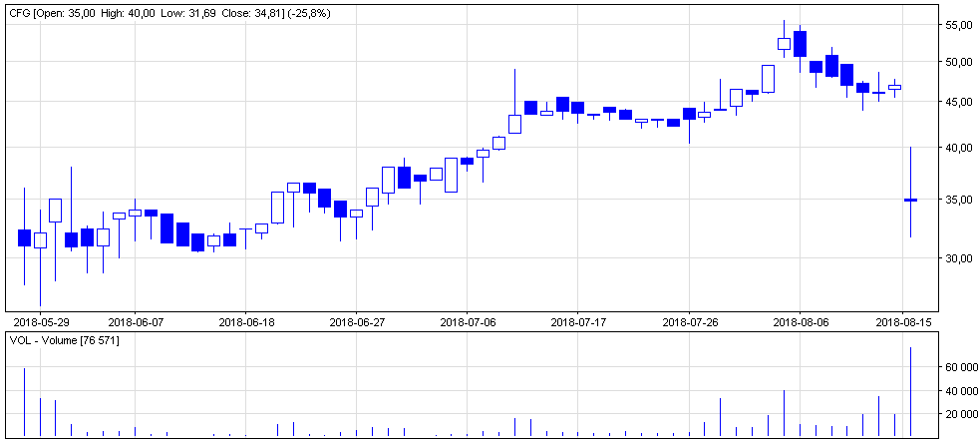Screen dimensions: 980x442
Task: Click the 45,00 price axis label
Action: tap(959, 102)
